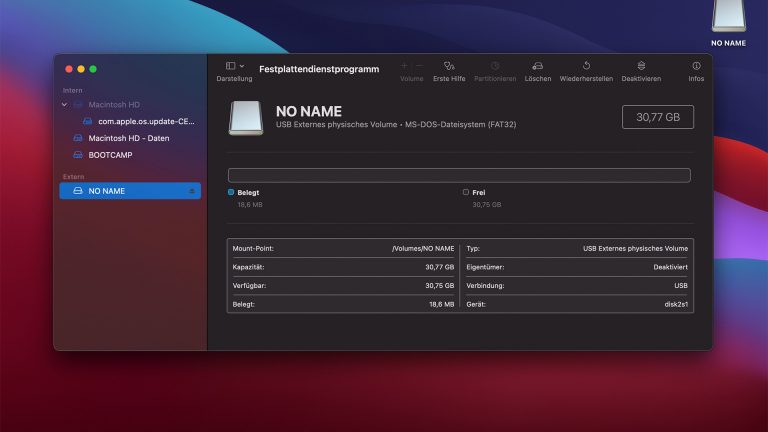Remove a volume with the minus button
This screenshot has height=432, width=768.
(x=419, y=66)
